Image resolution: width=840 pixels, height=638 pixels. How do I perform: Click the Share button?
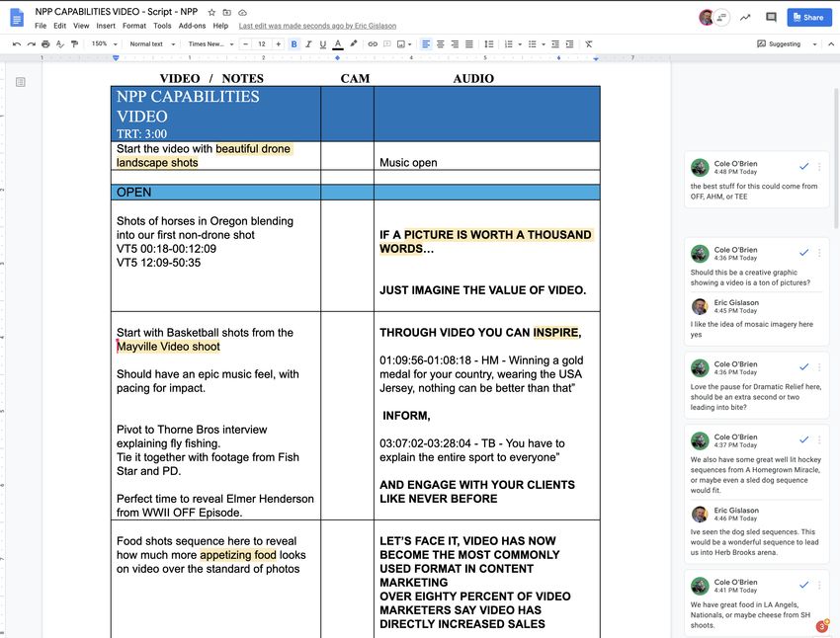[809, 17]
